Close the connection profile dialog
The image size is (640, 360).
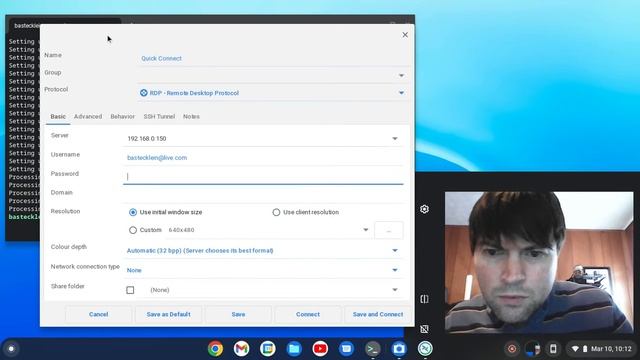pos(405,35)
